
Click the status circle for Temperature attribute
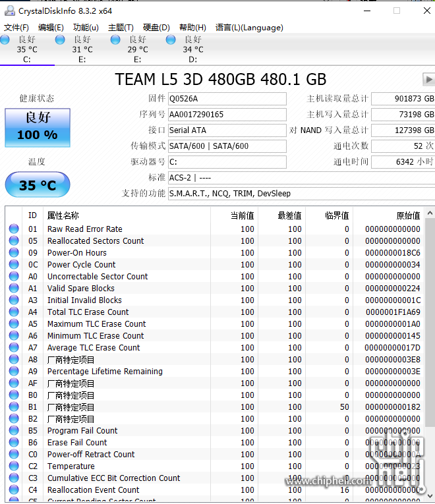point(14,466)
